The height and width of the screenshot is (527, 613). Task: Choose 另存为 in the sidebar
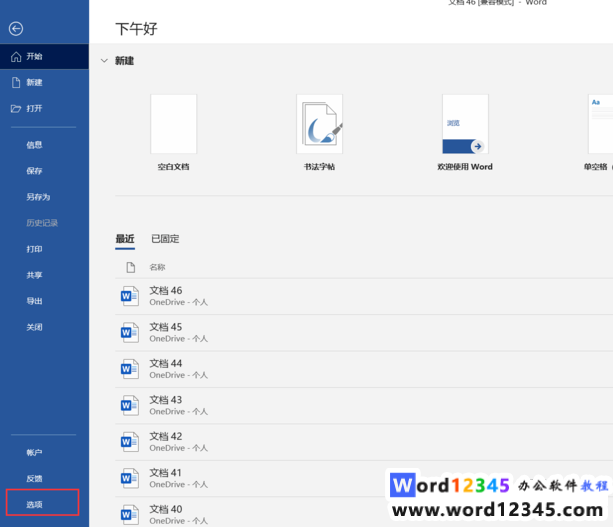(45, 197)
